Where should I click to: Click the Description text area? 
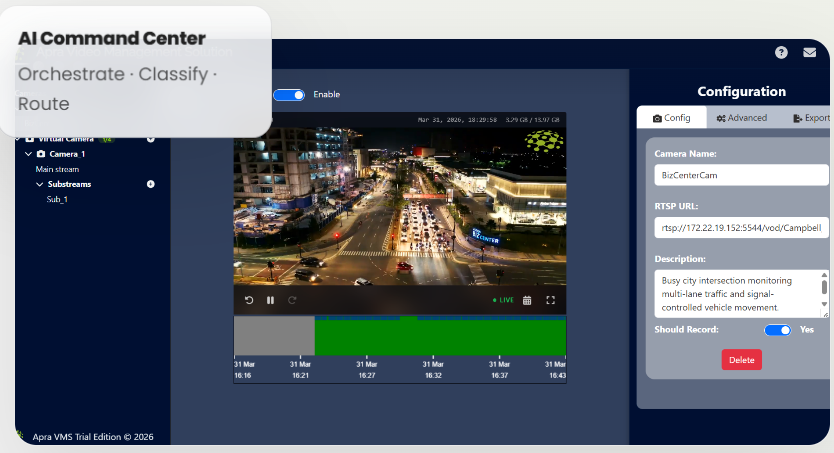(x=741, y=294)
